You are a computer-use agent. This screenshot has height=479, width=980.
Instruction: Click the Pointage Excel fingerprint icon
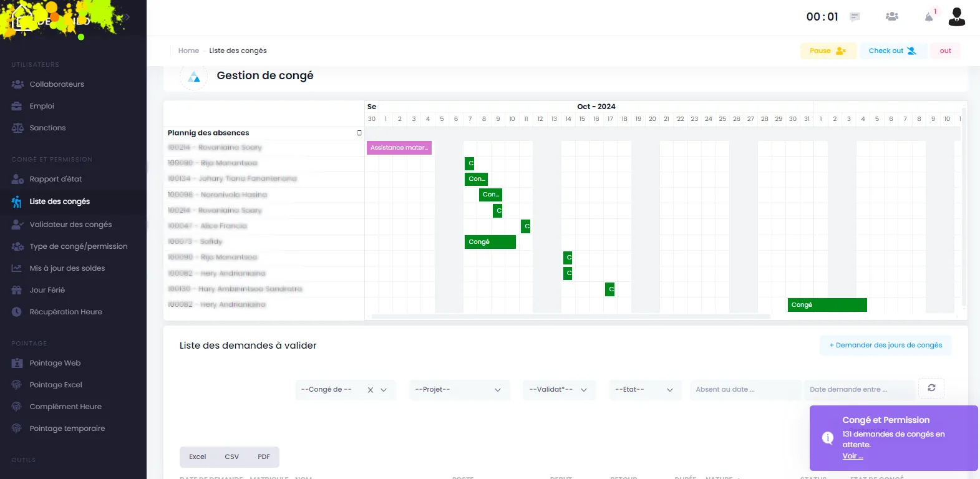click(x=17, y=385)
